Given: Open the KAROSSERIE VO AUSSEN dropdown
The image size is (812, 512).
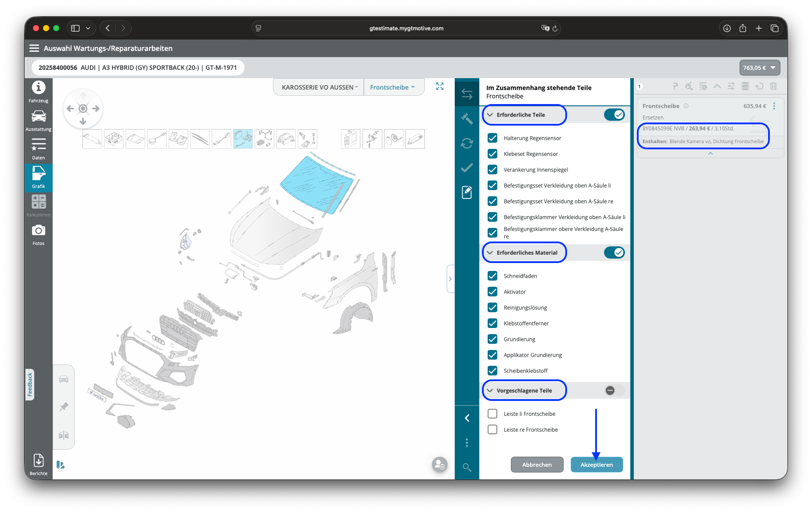Looking at the screenshot, I should [320, 87].
